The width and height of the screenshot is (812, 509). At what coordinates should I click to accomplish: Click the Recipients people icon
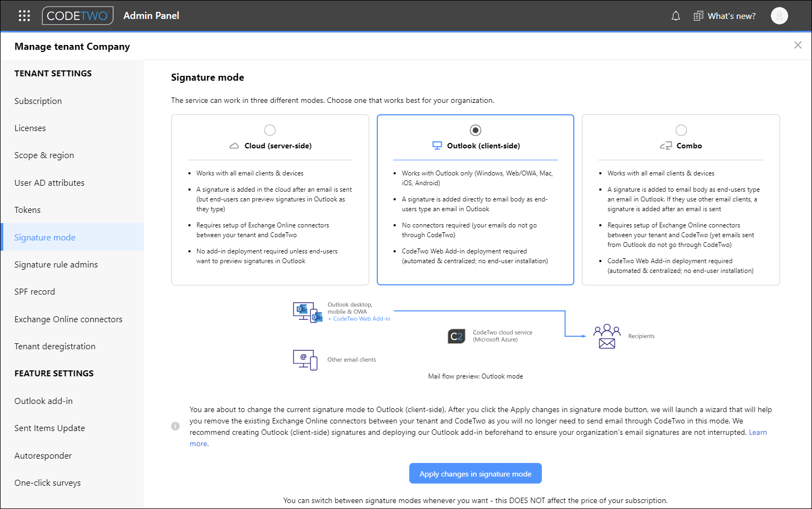tap(607, 336)
